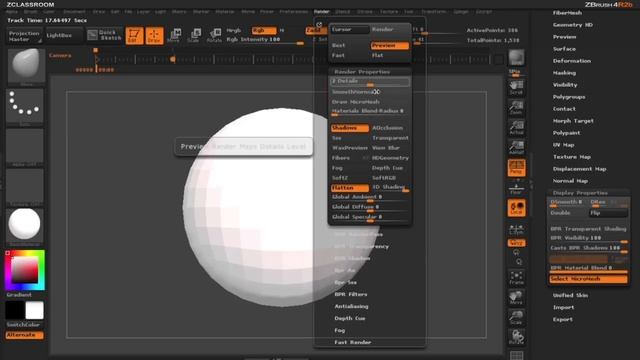The image size is (640, 360).
Task: Adjust the Rgb Intensity slider
Action: [265, 40]
